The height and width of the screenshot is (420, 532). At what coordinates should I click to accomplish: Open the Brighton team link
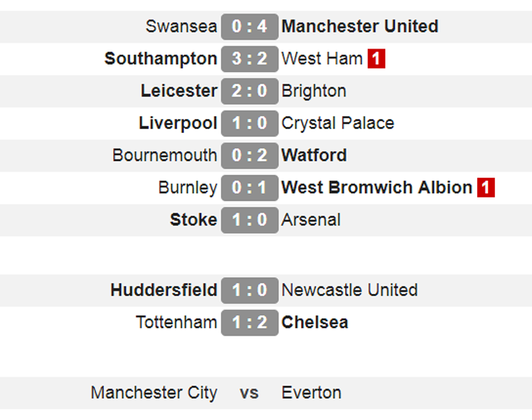click(x=314, y=91)
